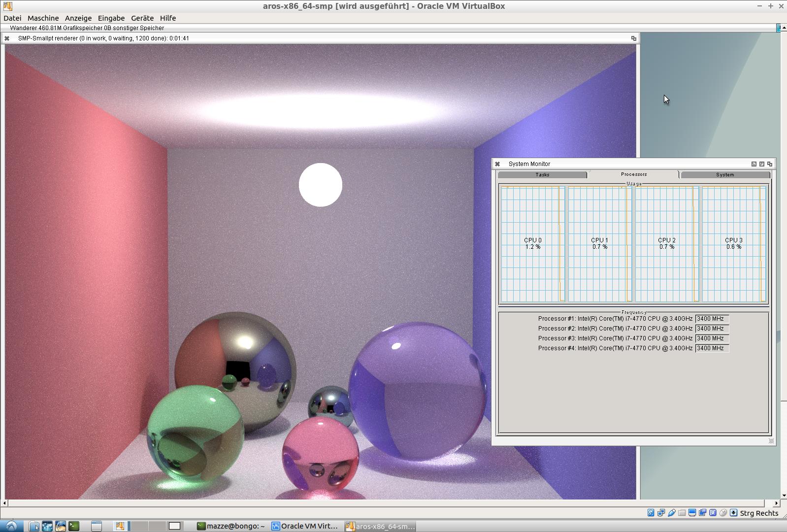Switch to mazze@bongo terminal in taskbar

[x=230, y=526]
